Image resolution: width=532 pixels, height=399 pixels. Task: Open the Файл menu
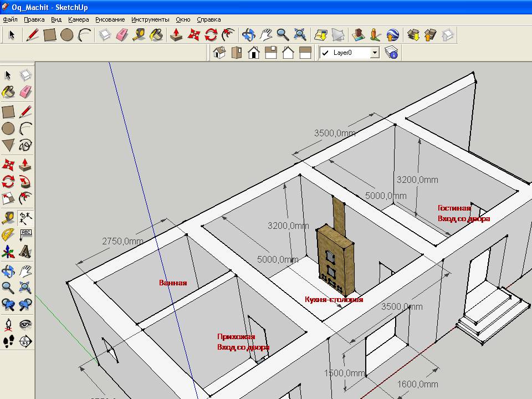10,19
